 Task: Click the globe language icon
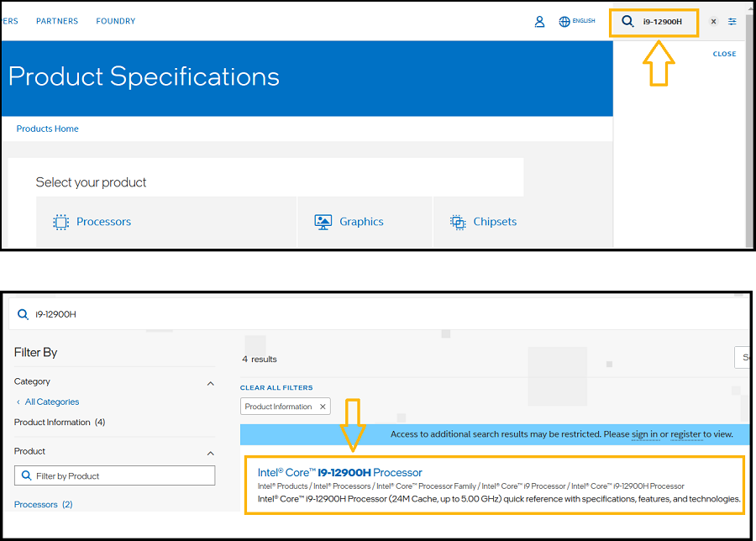pyautogui.click(x=564, y=22)
